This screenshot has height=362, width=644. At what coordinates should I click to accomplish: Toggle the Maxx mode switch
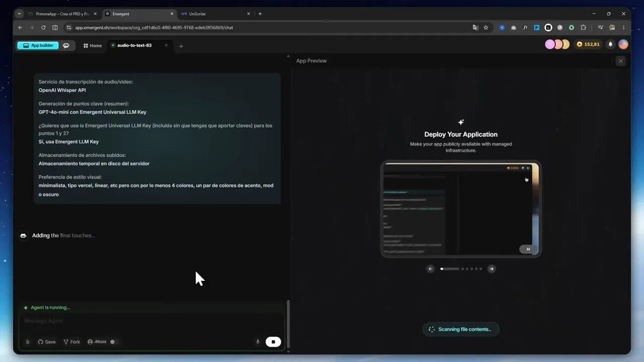[113, 342]
